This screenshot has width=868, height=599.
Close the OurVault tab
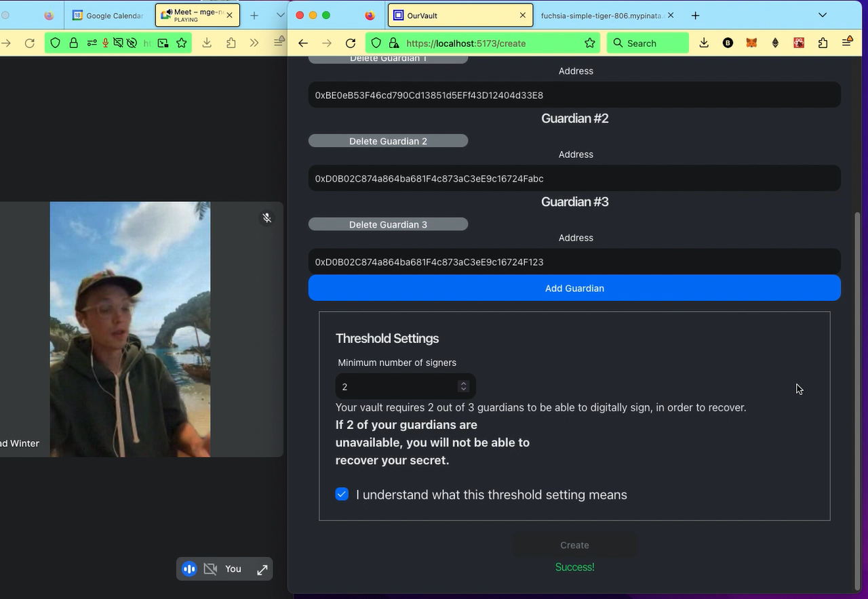pos(523,15)
